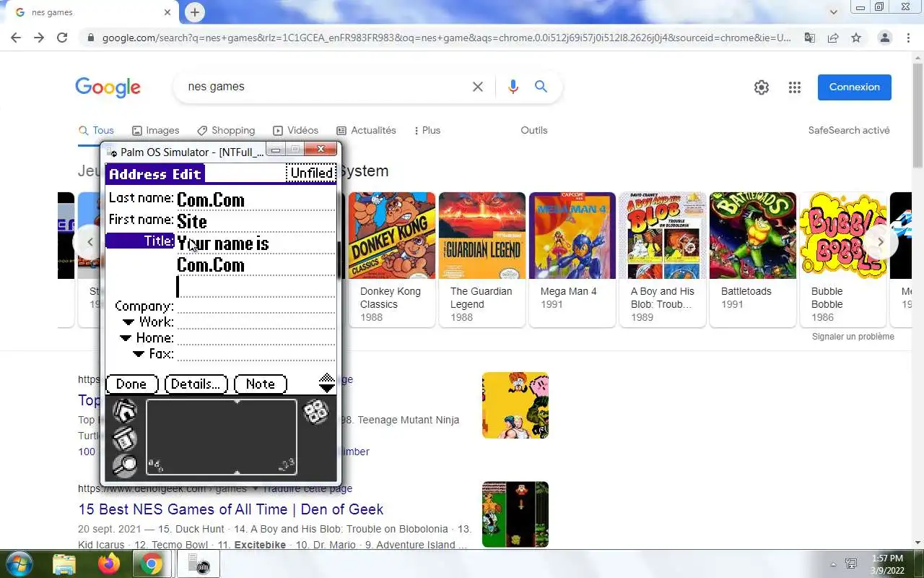This screenshot has width=924, height=578.
Task: Click the blue search magnifier icon
Action: click(541, 87)
